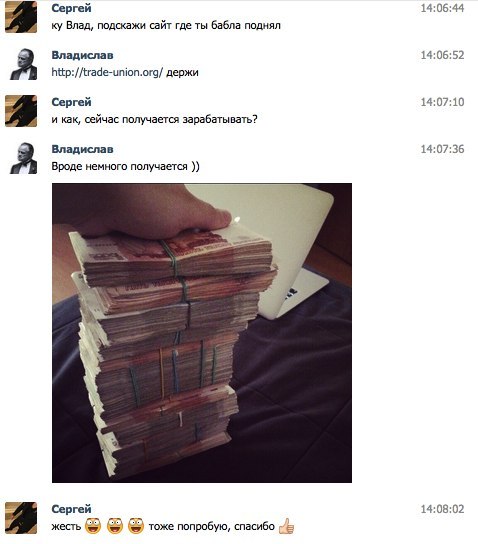The height and width of the screenshot is (544, 478).
Task: Open Владислав's name on the 14:06:52 message
Action: 82,55
